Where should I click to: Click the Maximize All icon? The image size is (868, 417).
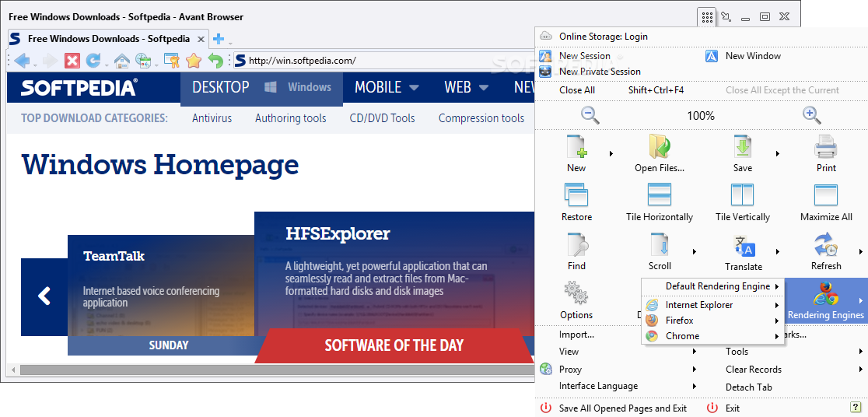pyautogui.click(x=826, y=195)
